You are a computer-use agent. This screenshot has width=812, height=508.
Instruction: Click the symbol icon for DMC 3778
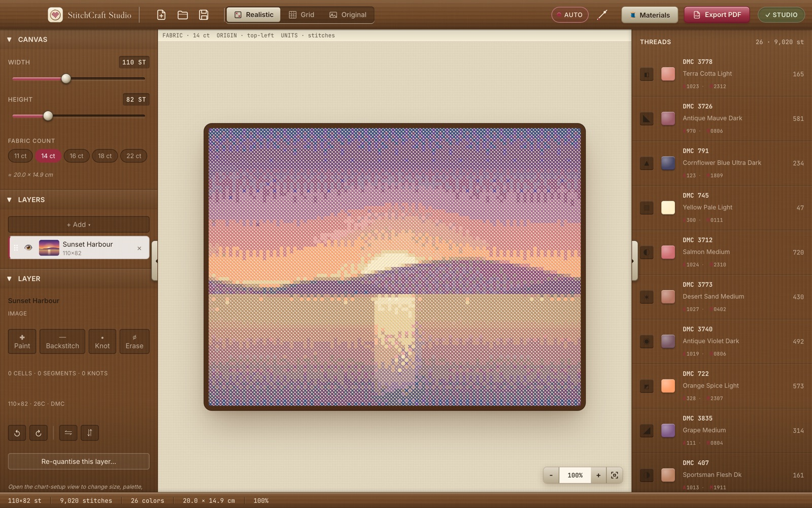(647, 74)
